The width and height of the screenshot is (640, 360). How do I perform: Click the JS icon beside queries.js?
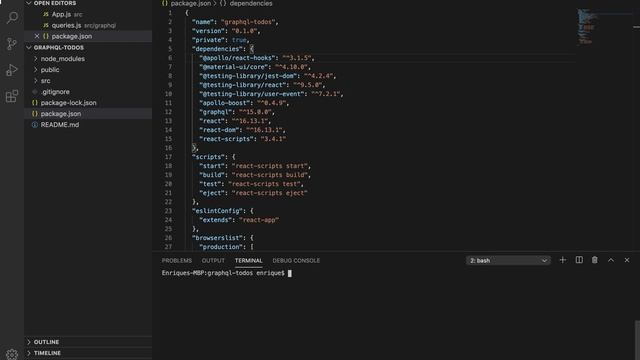(x=46, y=25)
